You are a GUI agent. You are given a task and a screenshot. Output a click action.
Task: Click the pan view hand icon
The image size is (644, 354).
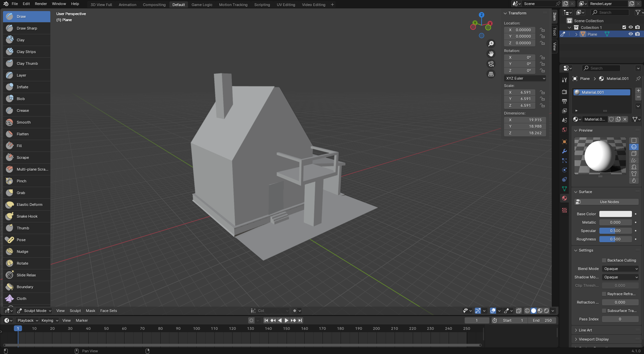pyautogui.click(x=491, y=54)
